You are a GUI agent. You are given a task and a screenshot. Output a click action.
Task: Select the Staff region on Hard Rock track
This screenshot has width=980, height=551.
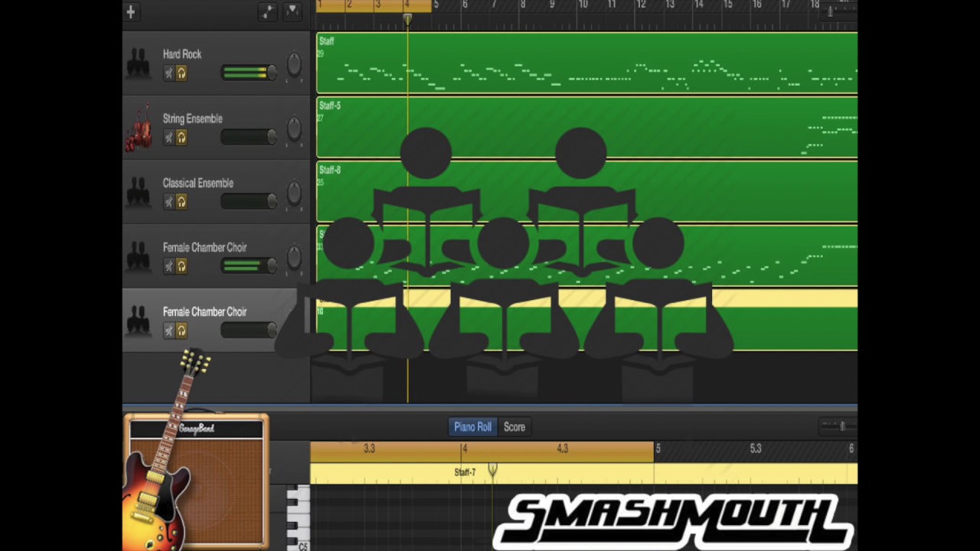(587, 63)
